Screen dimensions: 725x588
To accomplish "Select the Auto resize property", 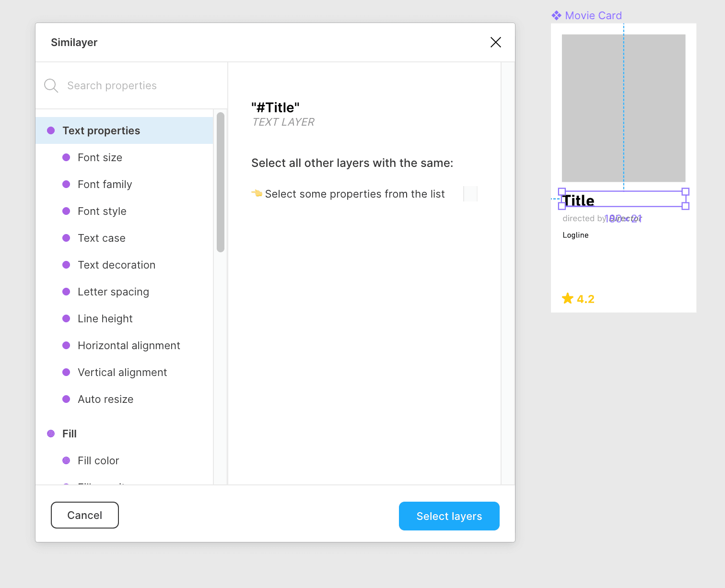I will [105, 400].
